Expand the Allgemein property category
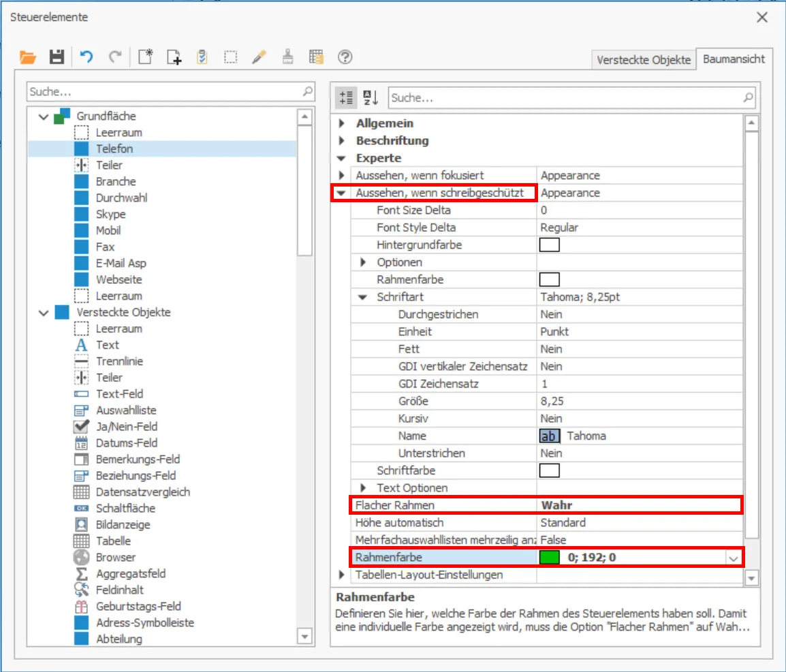This screenshot has width=786, height=672. point(341,123)
